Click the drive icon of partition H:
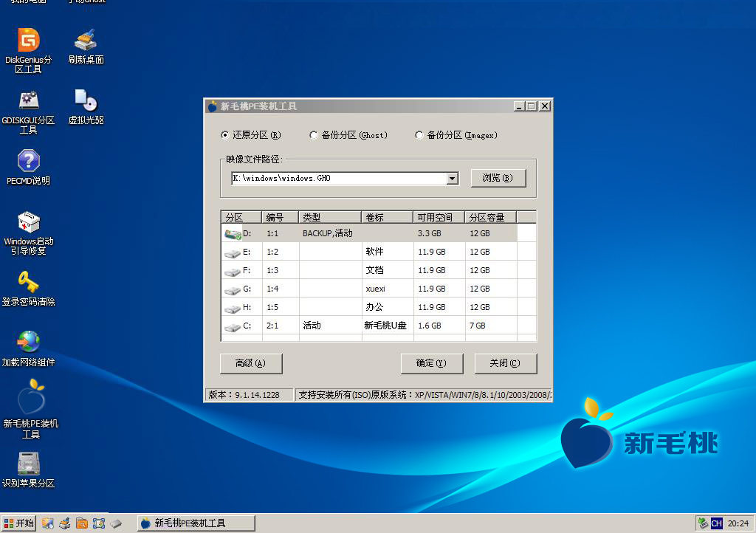 233,308
